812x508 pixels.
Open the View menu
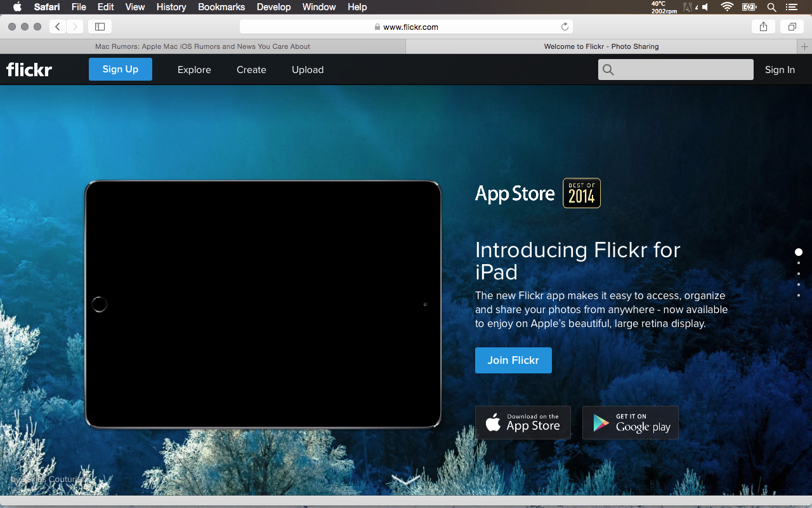[x=135, y=7]
